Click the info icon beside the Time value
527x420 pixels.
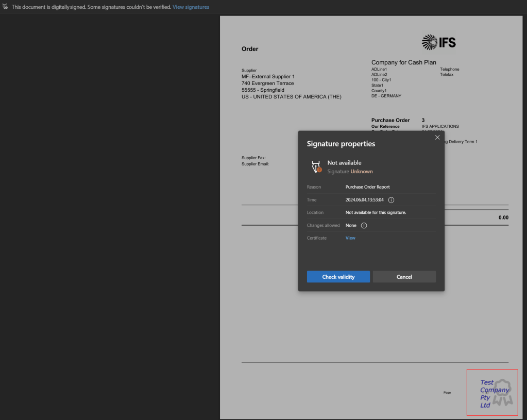(x=391, y=200)
